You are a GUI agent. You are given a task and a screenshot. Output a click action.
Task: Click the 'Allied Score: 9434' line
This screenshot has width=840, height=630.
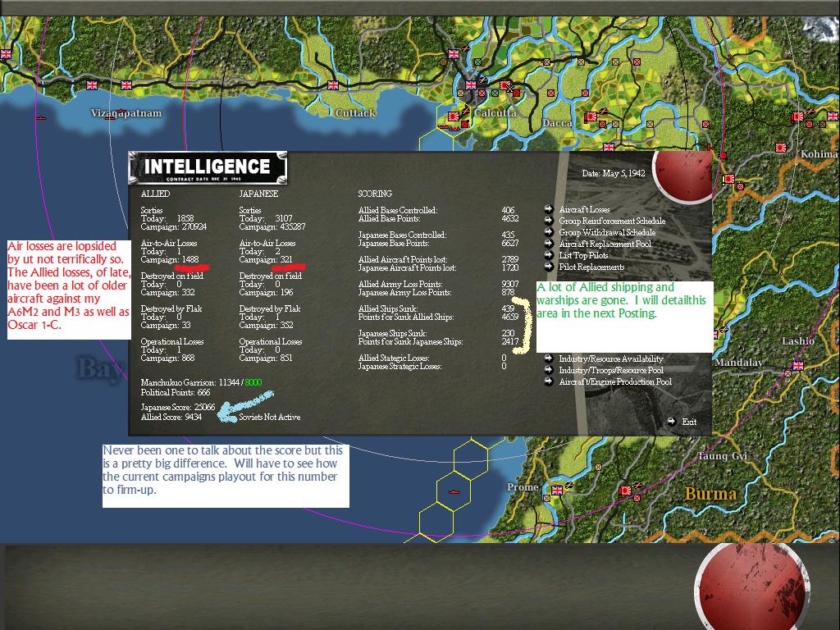pos(171,417)
